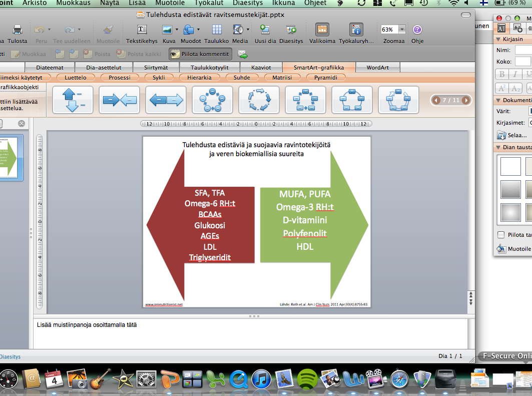
Task: Collapse the Kirjasin section
Action: pyautogui.click(x=498, y=39)
